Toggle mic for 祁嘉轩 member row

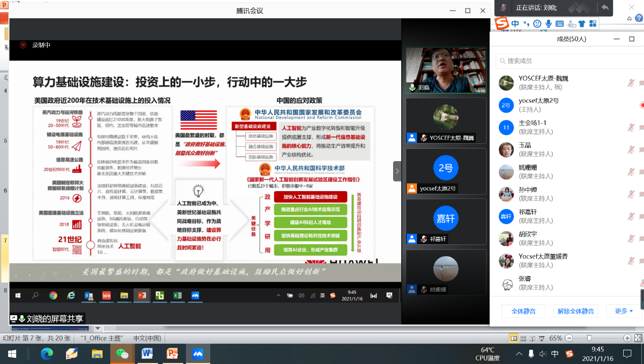click(x=631, y=216)
